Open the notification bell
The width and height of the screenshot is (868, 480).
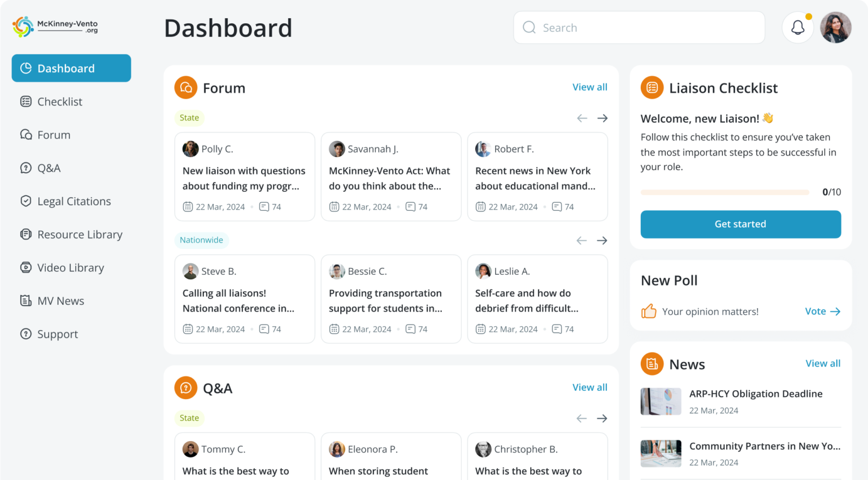pyautogui.click(x=797, y=27)
